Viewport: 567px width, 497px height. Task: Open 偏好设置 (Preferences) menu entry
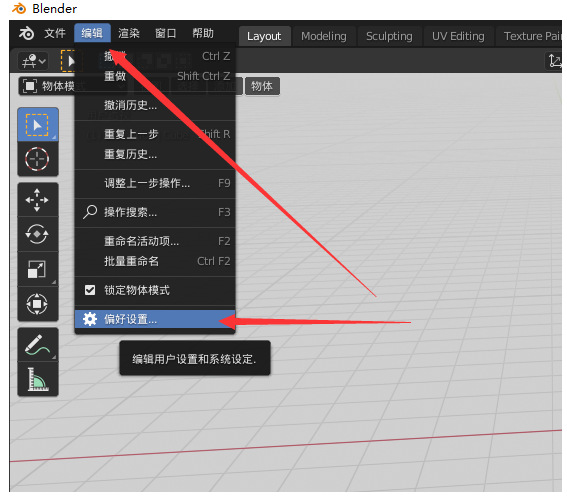click(x=155, y=319)
